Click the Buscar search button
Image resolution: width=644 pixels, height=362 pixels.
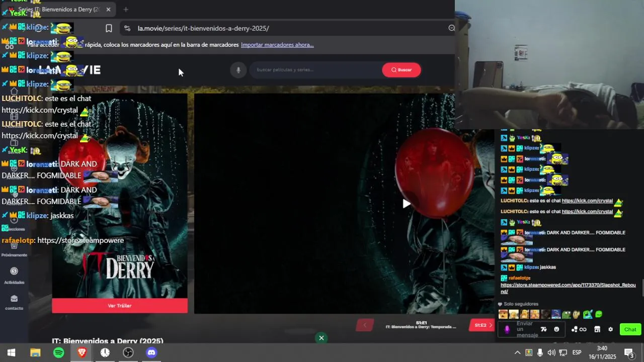click(401, 70)
